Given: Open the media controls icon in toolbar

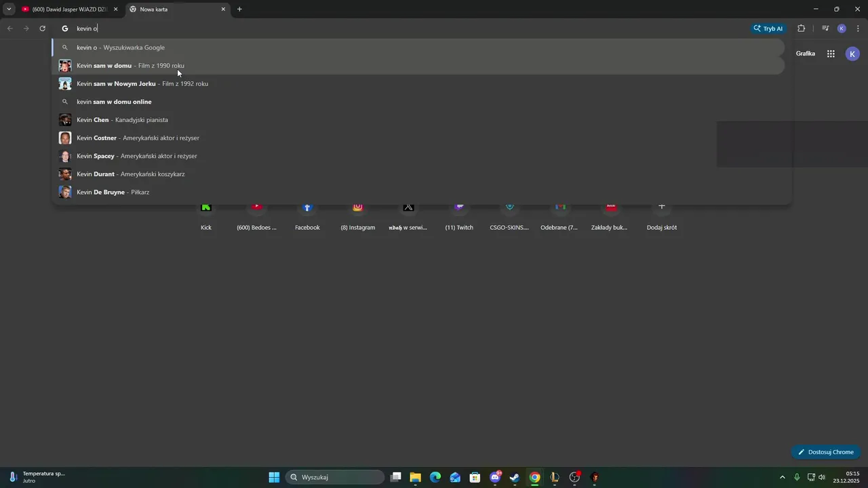Looking at the screenshot, I should 825,28.
